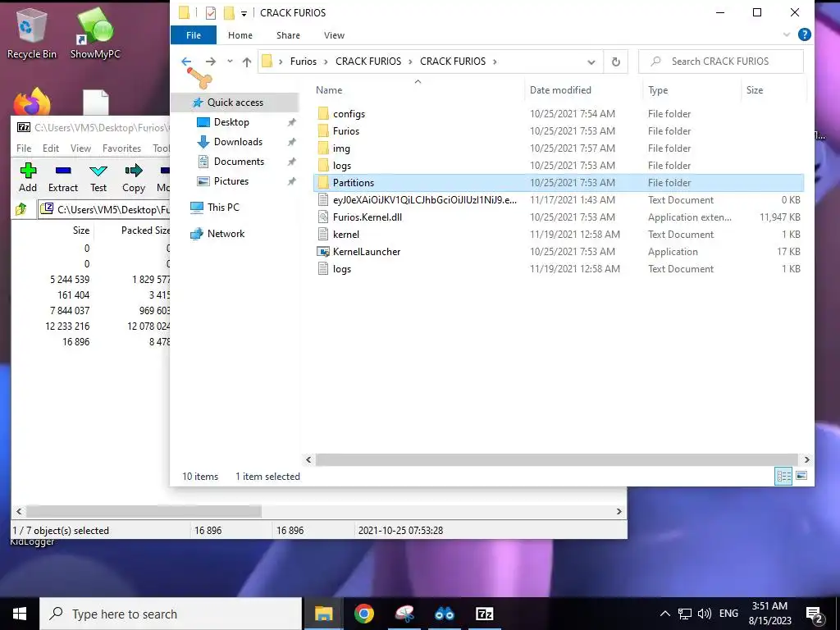Click the KernelLauncher application icon
This screenshot has height=630, width=840.
pos(323,252)
